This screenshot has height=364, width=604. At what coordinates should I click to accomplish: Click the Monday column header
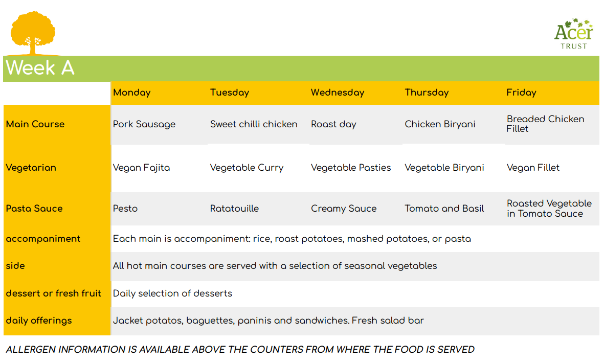point(132,93)
